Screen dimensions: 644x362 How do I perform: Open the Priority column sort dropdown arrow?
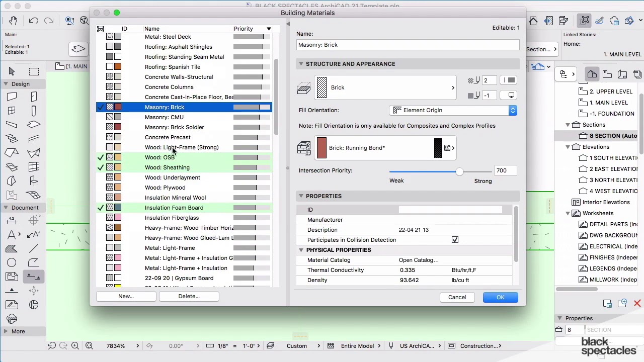click(x=269, y=29)
